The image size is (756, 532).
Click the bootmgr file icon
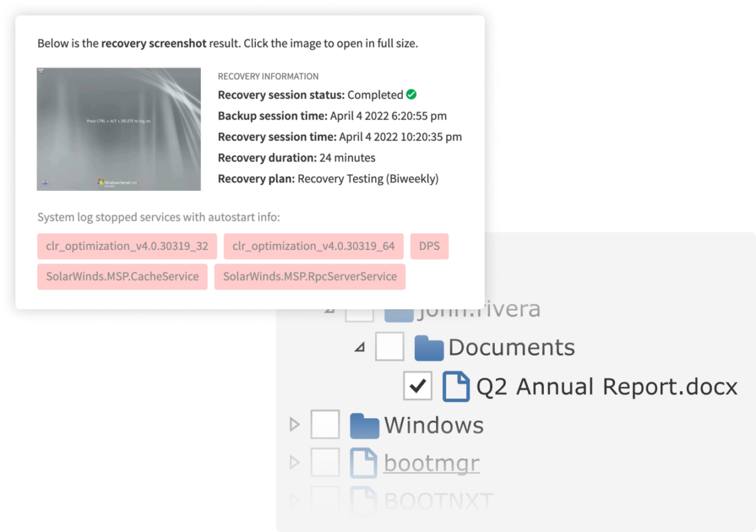pyautogui.click(x=364, y=463)
